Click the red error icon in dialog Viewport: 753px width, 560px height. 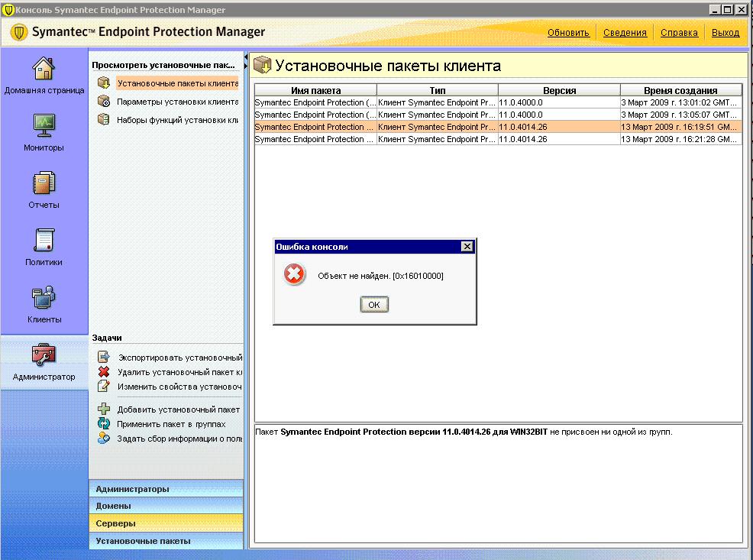(294, 275)
